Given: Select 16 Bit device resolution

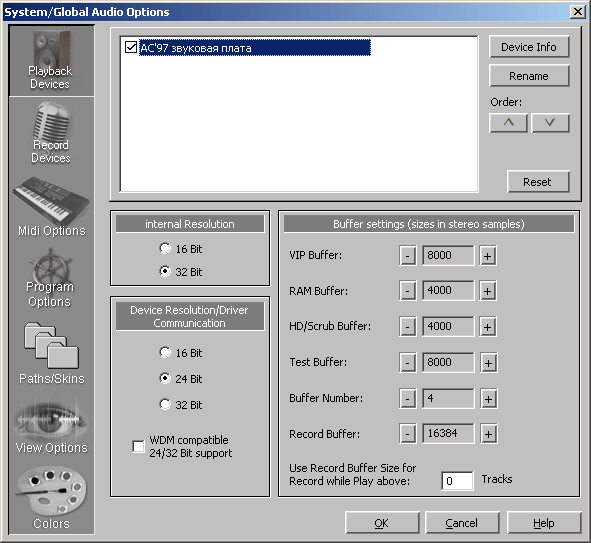Looking at the screenshot, I should [165, 352].
